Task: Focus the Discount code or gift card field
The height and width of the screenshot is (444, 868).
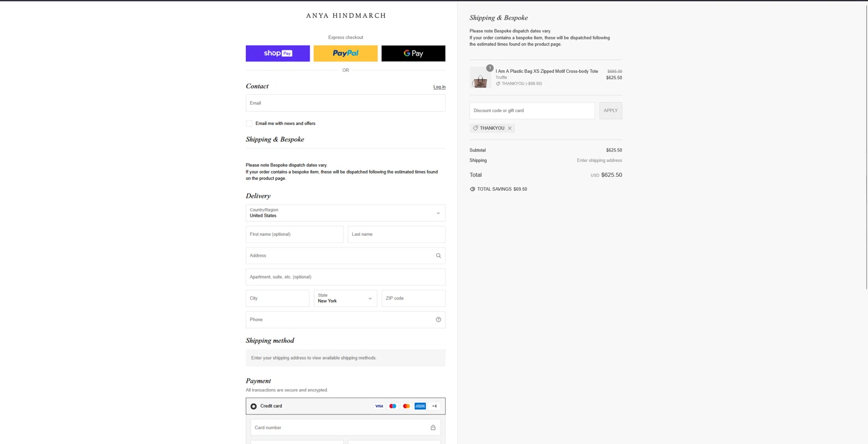Action: (x=532, y=110)
